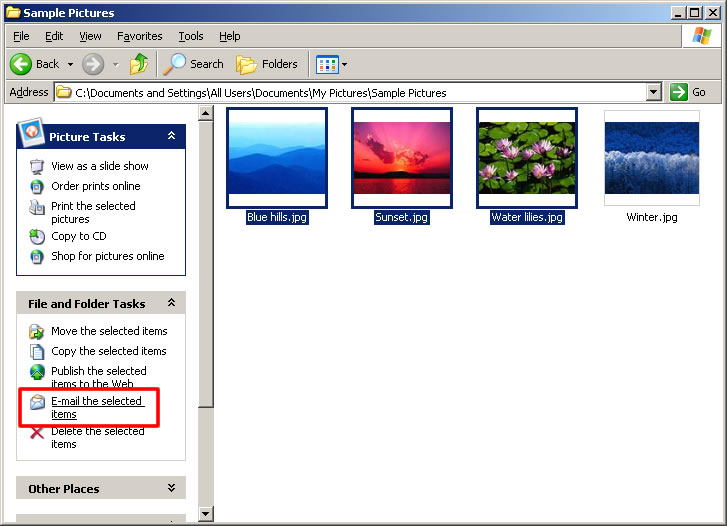Open the Favorites menu

pyautogui.click(x=139, y=36)
